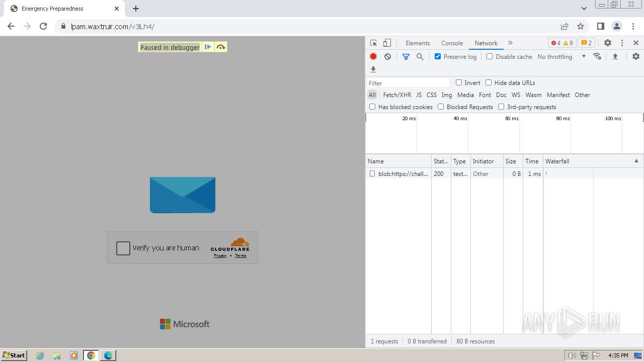Go forward to next page

click(x=27, y=26)
